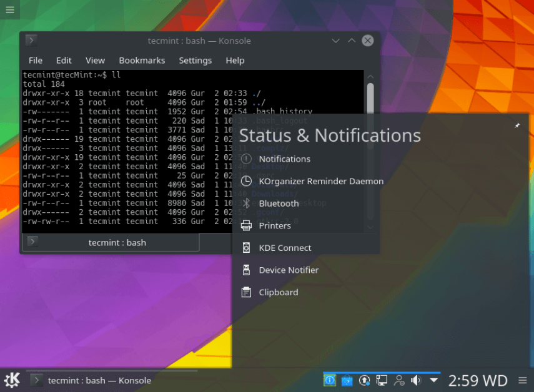534x392 pixels.
Task: Select the Device Notifier entry
Action: click(289, 270)
